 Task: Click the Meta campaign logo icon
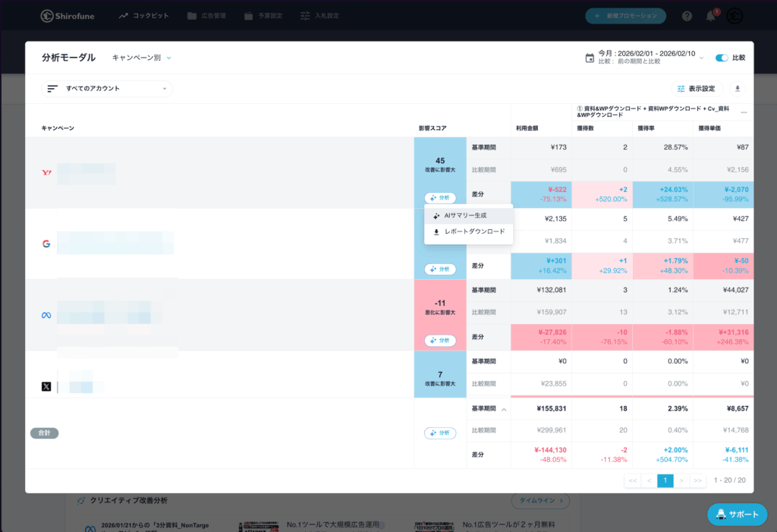[46, 315]
